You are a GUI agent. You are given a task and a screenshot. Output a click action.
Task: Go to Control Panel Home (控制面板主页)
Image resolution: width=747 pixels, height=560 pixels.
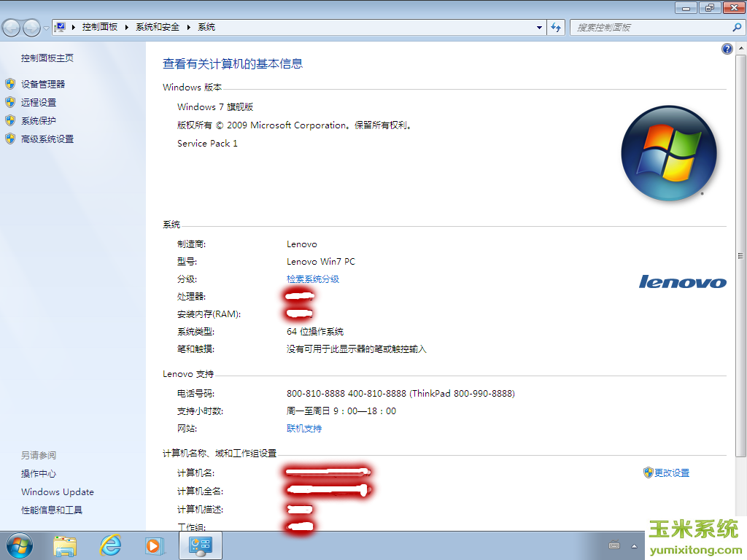47,58
